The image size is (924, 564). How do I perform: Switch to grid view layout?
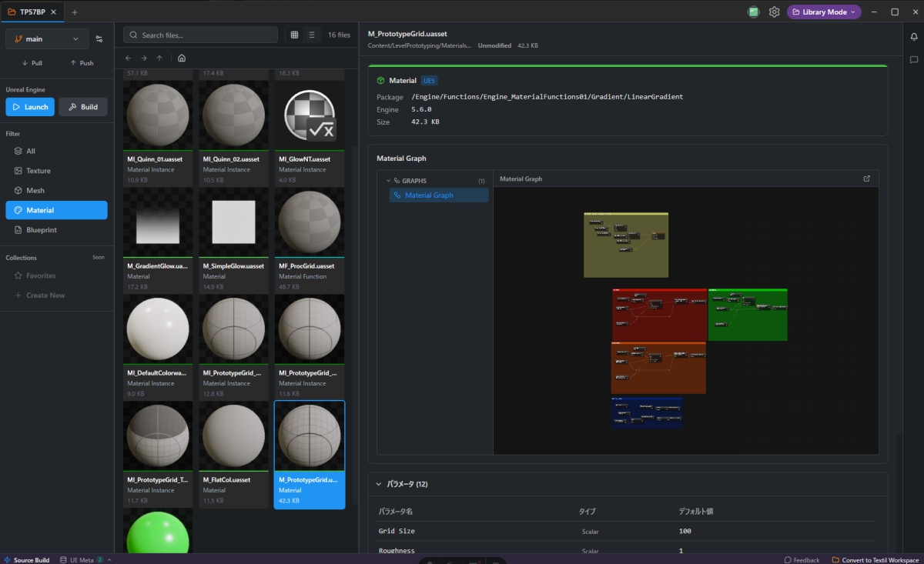tap(294, 35)
